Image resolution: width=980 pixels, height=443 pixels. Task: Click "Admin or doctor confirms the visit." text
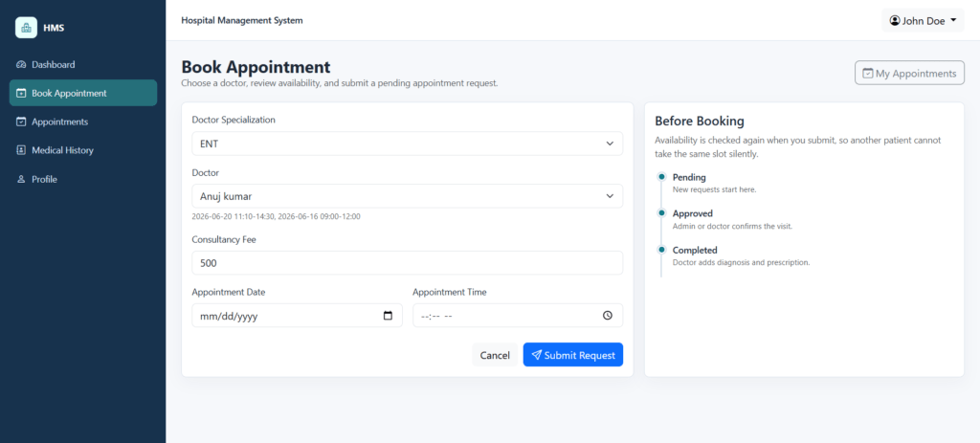click(x=732, y=226)
